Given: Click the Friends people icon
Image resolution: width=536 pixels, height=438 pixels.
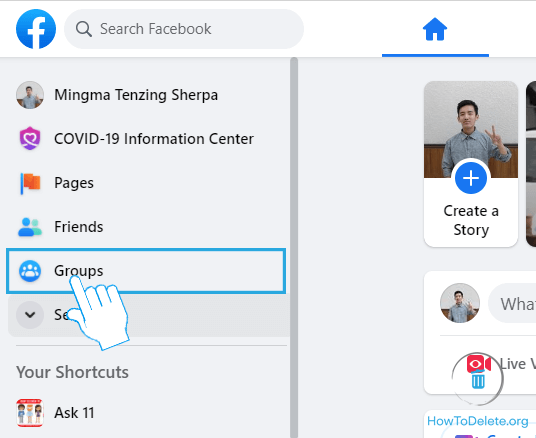Looking at the screenshot, I should [x=30, y=227].
